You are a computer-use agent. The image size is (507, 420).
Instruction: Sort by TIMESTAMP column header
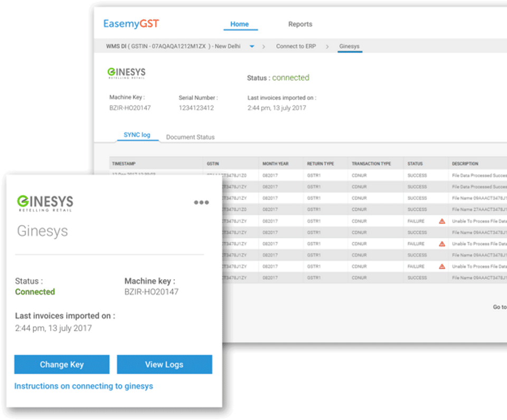(x=124, y=164)
